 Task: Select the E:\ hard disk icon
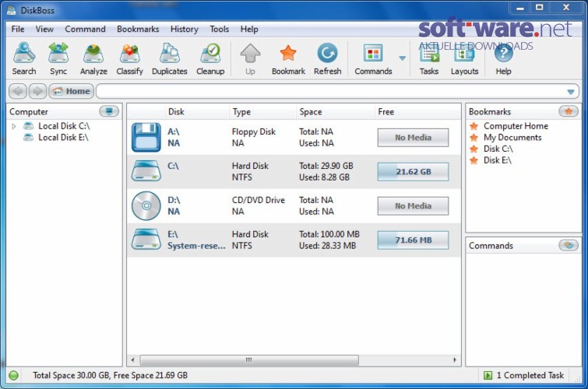click(146, 240)
